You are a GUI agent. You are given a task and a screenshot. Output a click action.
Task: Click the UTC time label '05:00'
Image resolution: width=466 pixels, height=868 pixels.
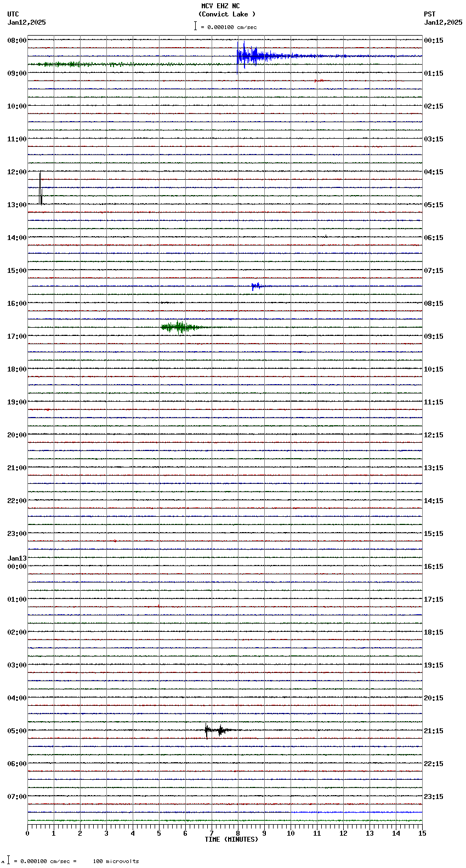17,731
